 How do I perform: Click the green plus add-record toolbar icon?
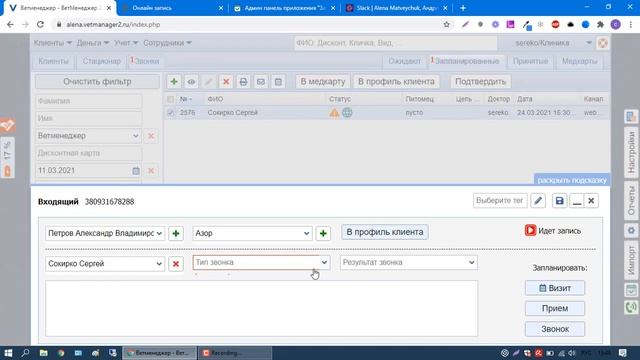pos(174,82)
